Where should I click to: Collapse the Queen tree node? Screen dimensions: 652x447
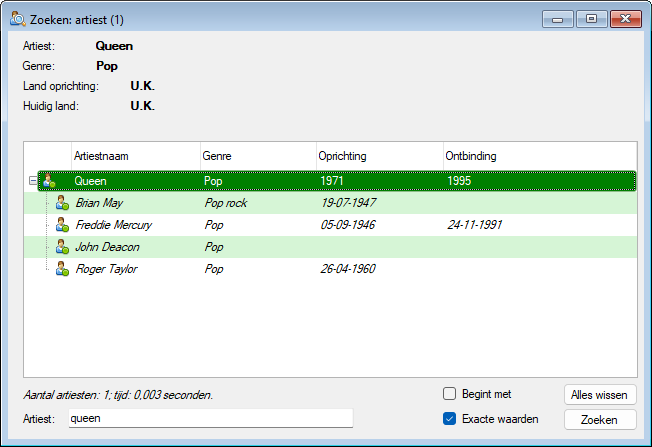click(33, 181)
